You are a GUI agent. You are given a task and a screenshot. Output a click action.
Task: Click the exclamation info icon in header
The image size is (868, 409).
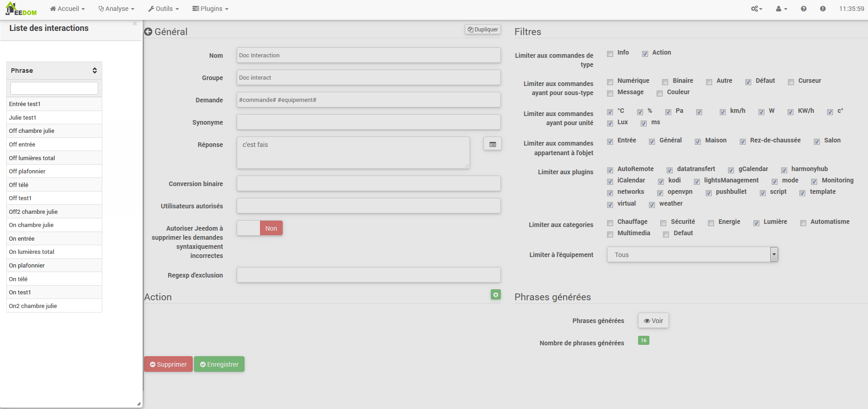(x=823, y=9)
